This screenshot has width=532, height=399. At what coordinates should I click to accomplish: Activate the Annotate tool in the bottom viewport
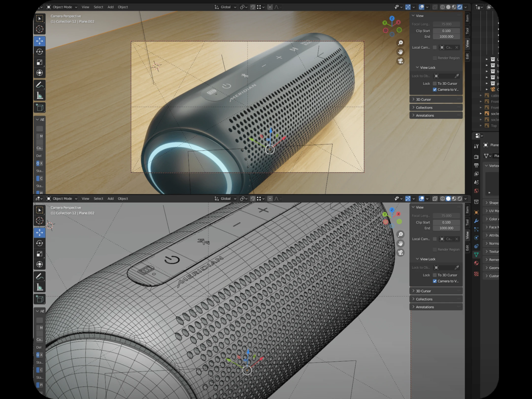(39, 277)
